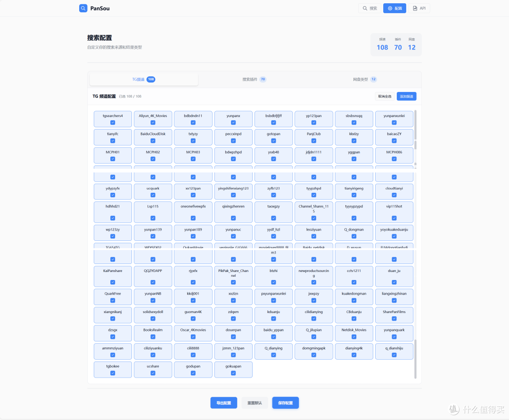Uncheck the vip115hot channel checkbox
The height and width of the screenshot is (420, 509).
394,218
